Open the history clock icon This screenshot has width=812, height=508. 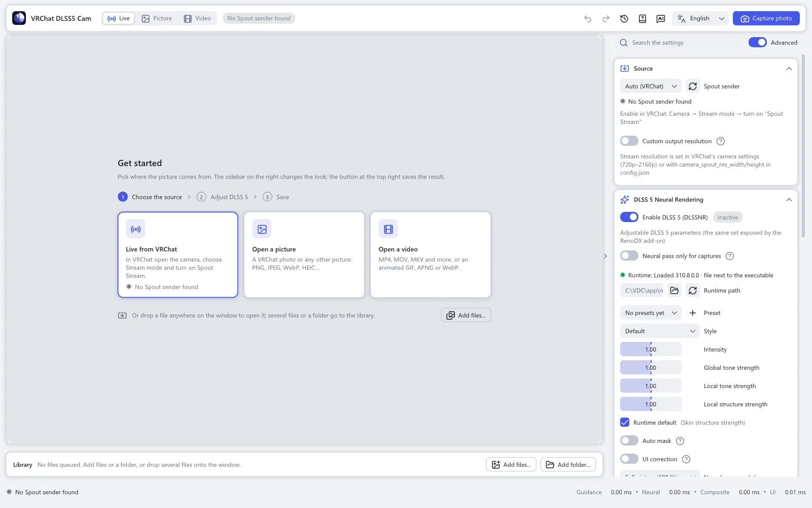(624, 19)
